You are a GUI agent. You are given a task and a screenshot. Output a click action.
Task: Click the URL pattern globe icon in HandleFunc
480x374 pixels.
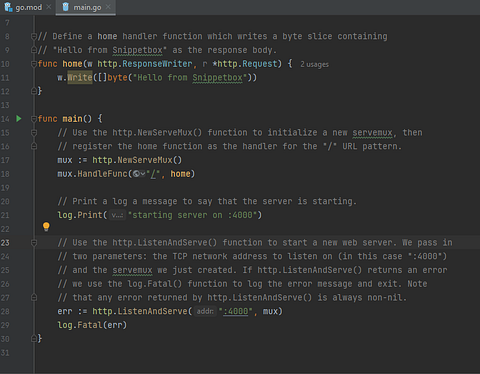[136, 174]
